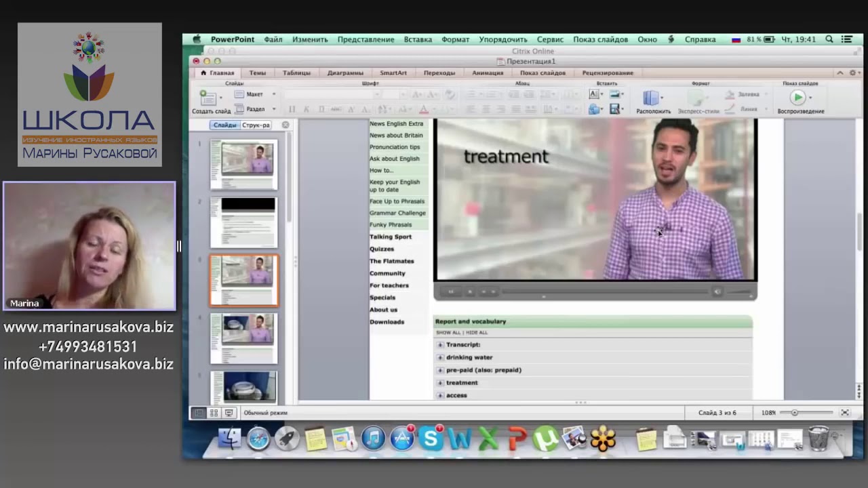
Task: Open the App Store from the Dock
Action: click(402, 439)
